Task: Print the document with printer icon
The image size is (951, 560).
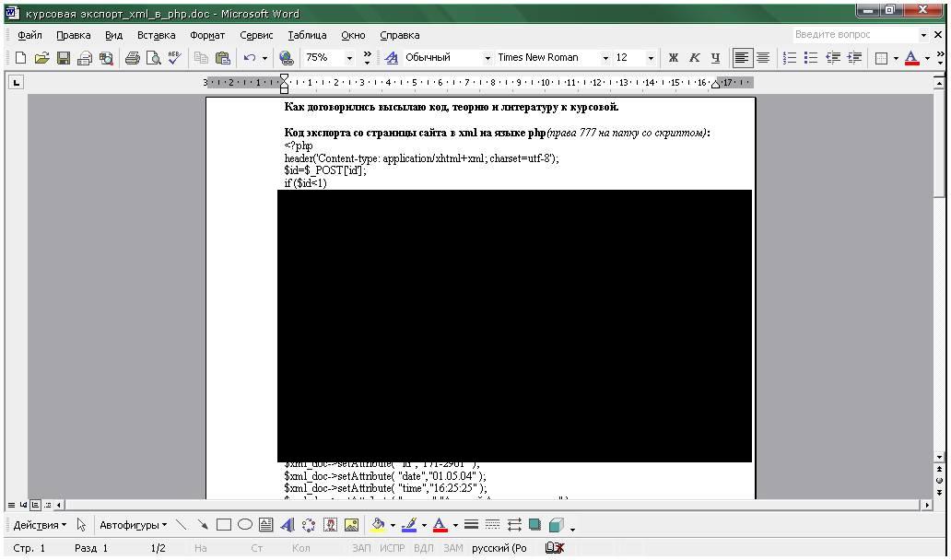Action: coord(132,58)
